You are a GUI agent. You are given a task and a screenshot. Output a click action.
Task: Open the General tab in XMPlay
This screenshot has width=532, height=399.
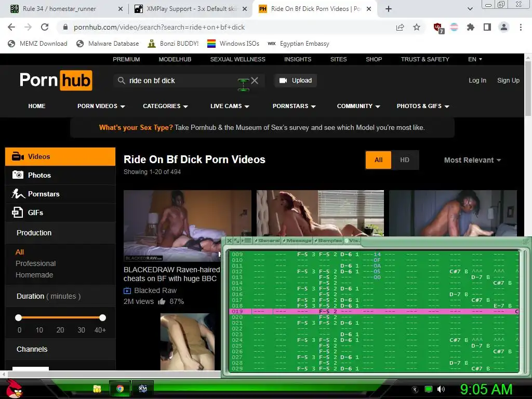click(268, 241)
